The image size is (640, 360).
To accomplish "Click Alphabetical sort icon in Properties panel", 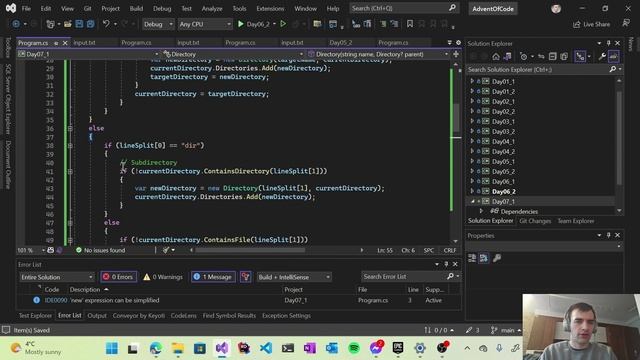I will 484,258.
